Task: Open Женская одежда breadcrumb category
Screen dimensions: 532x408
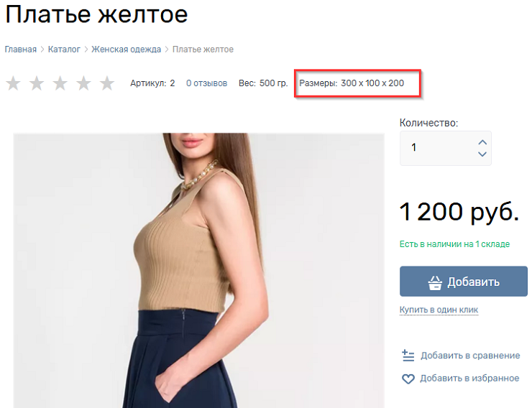Action: (126, 50)
